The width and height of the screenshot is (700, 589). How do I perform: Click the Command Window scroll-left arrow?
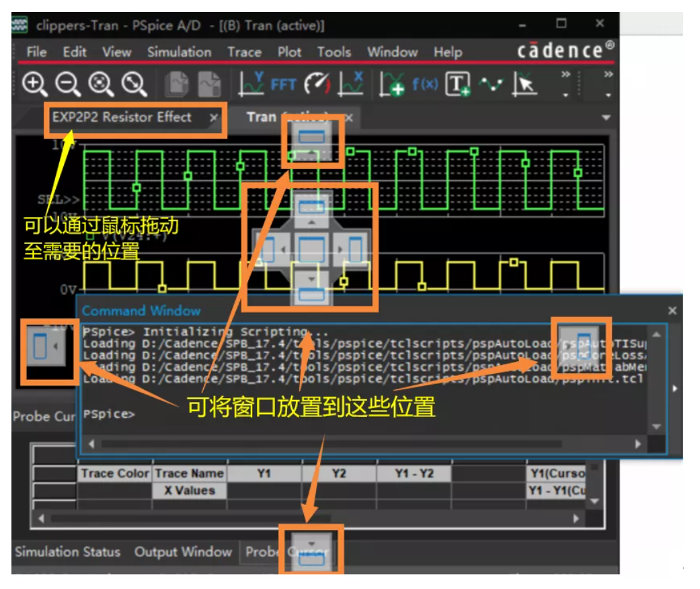coord(91,443)
